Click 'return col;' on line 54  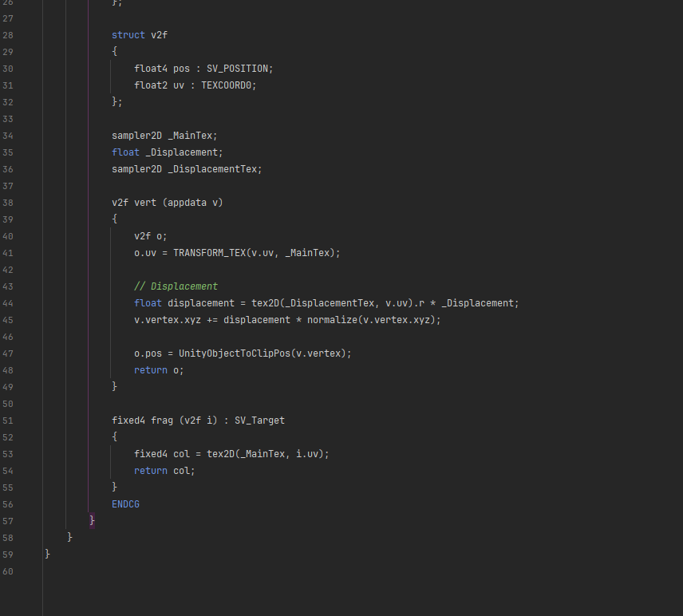pyautogui.click(x=164, y=471)
